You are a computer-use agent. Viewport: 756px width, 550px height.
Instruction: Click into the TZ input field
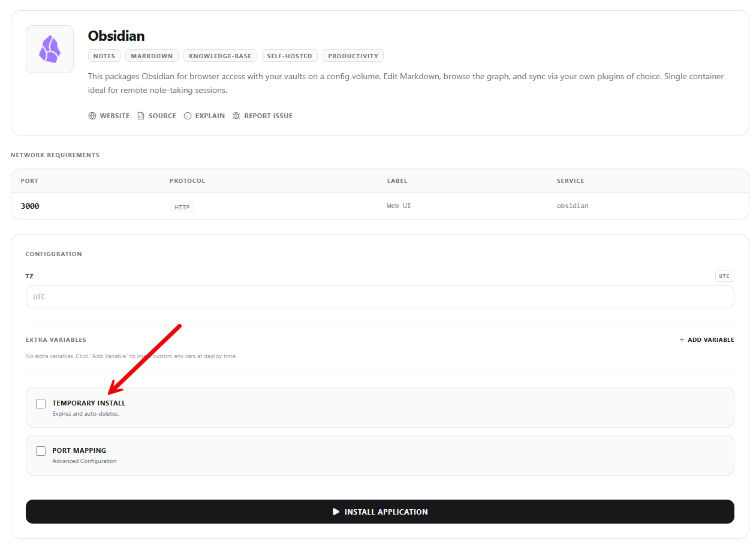(x=379, y=297)
